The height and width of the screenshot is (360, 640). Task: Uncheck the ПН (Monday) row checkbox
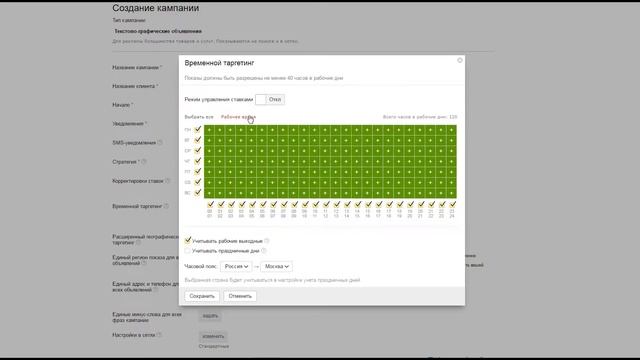198,129
